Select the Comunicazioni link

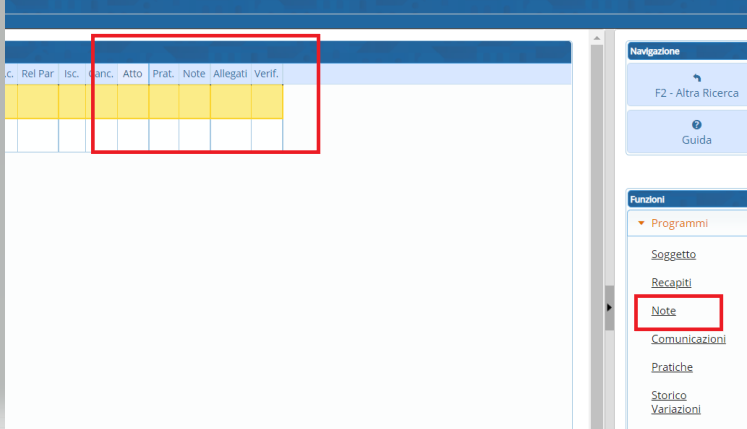tap(688, 339)
